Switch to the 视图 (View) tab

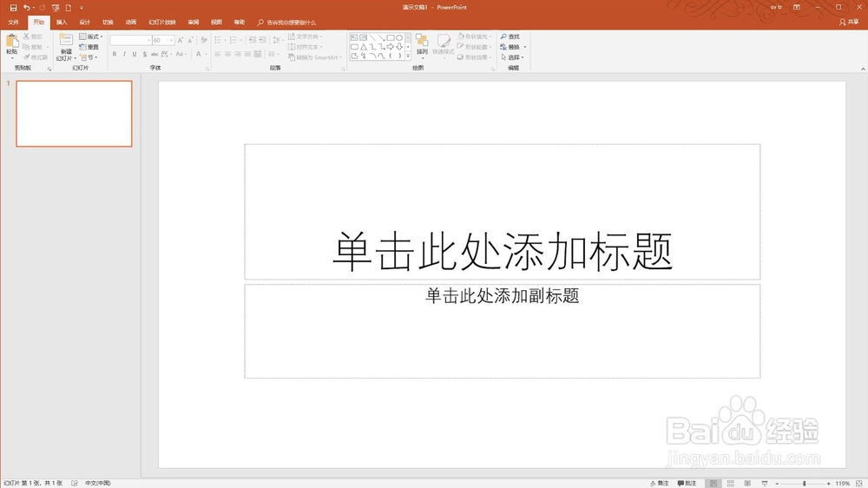point(216,23)
